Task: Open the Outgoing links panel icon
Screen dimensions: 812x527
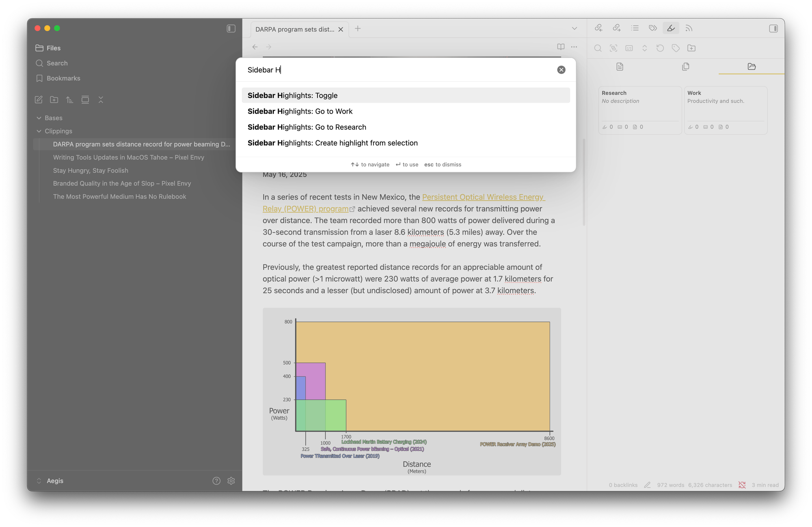Action: pos(617,28)
